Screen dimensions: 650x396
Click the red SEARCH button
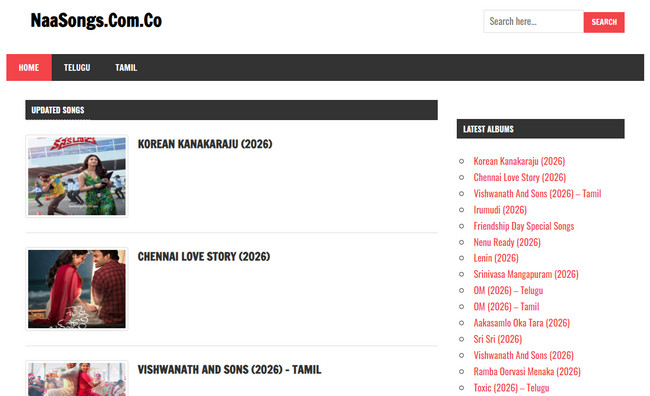tap(604, 22)
